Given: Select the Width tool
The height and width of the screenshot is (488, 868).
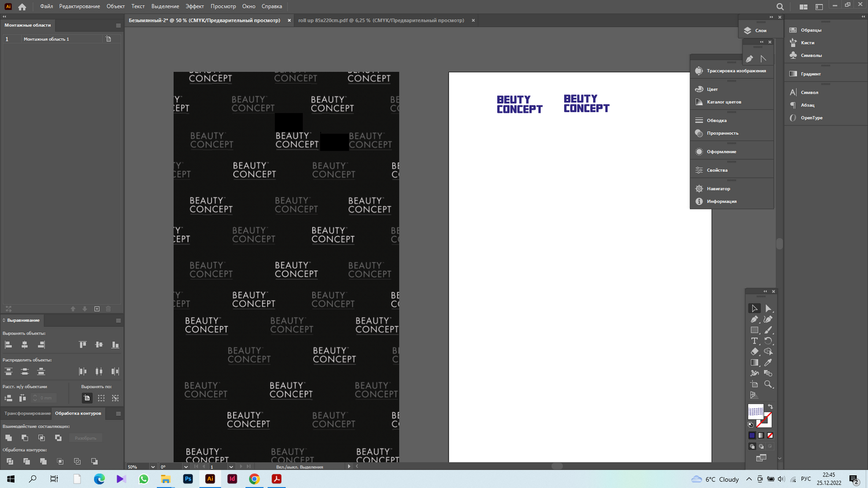Looking at the screenshot, I should 755,374.
